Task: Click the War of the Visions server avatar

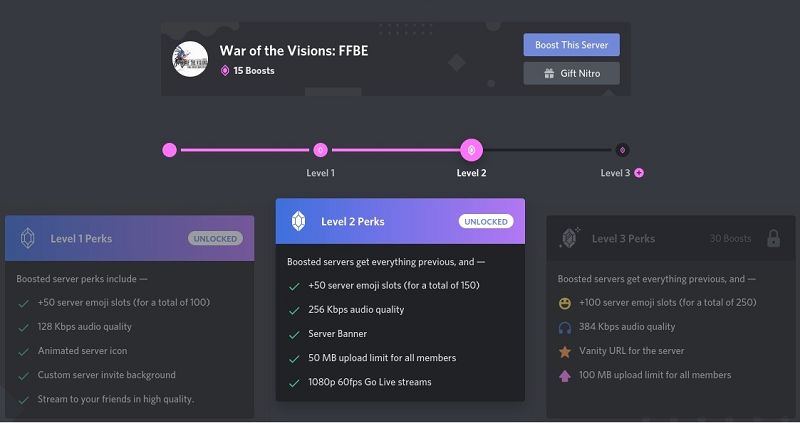Action: pyautogui.click(x=190, y=59)
